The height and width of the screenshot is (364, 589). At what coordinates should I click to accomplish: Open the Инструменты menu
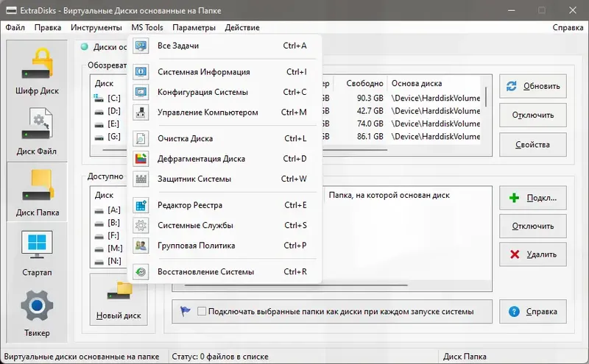click(x=96, y=27)
